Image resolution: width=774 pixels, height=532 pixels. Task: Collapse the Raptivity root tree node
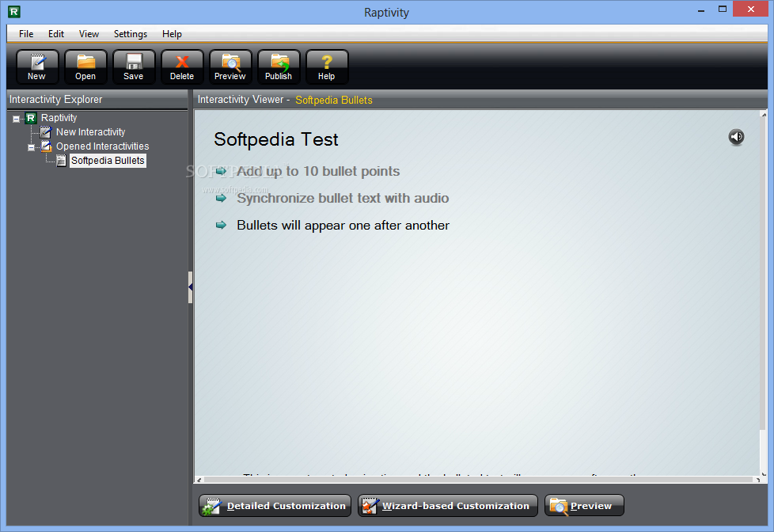point(17,119)
